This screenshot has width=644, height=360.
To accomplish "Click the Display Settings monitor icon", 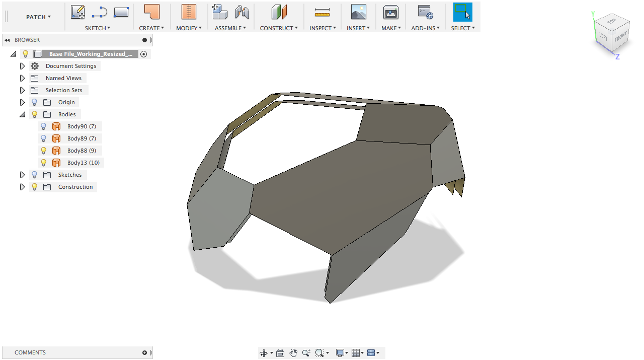I will click(340, 353).
